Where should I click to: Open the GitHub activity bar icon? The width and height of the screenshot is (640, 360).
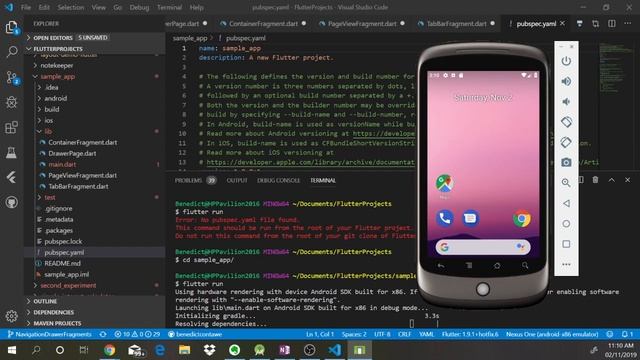point(11,202)
